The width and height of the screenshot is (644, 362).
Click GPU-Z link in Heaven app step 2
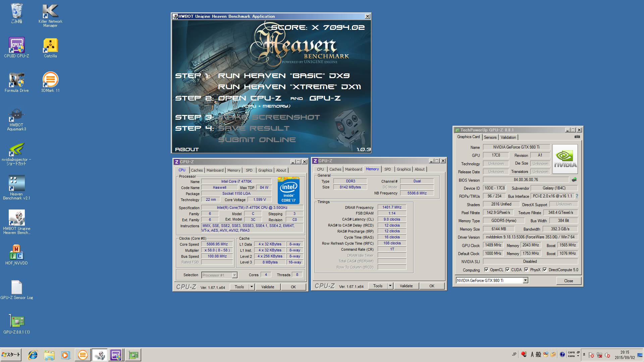(x=325, y=98)
